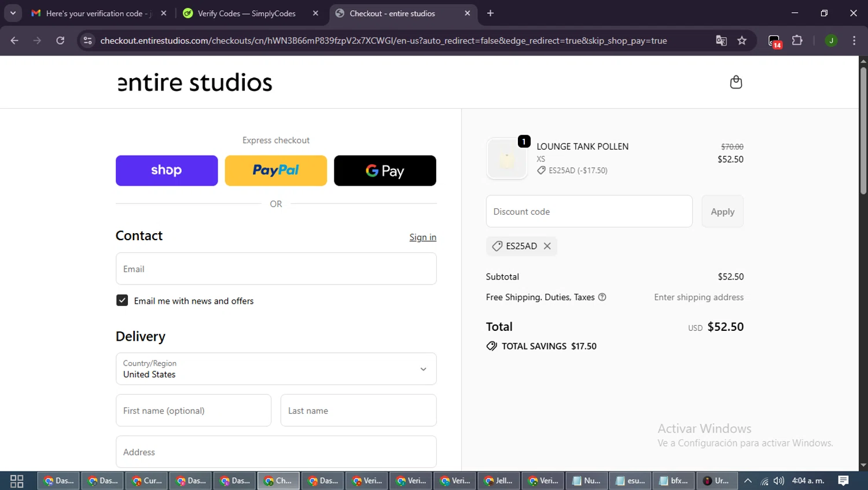Reload the checkout page
This screenshot has width=868, height=490.
point(60,40)
